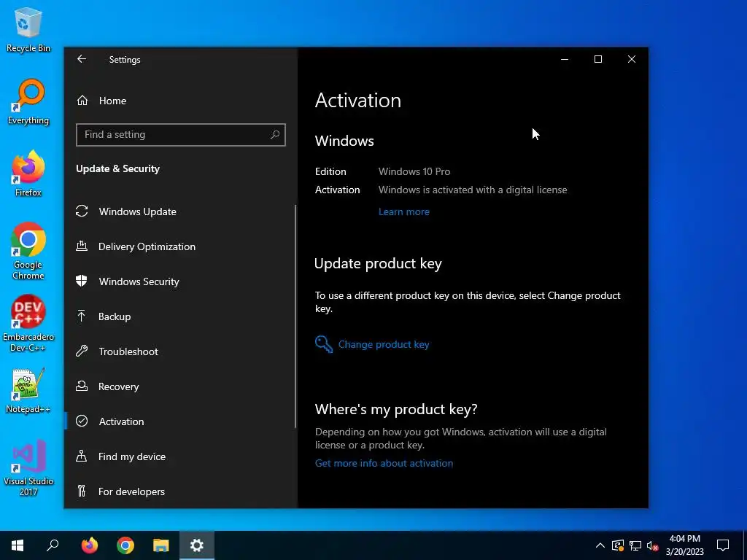Open the notification action center
This screenshot has height=560, width=747.
coord(723,545)
